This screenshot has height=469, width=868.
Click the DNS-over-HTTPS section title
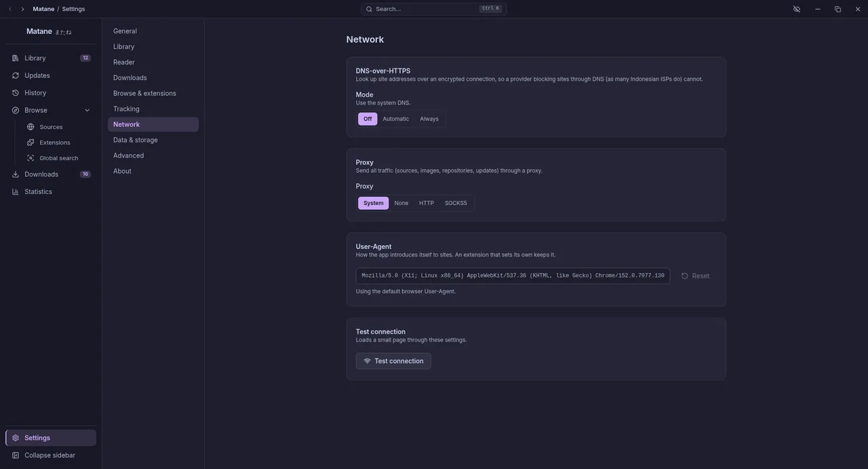pyautogui.click(x=383, y=71)
